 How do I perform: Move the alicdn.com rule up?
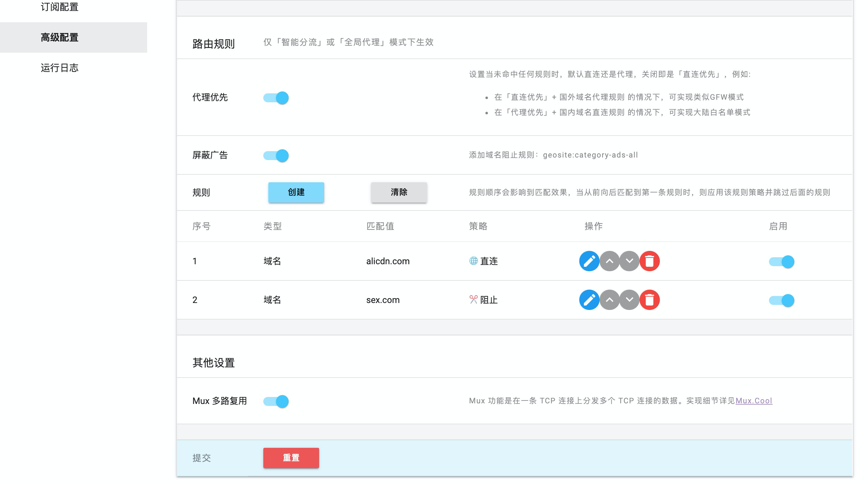pyautogui.click(x=609, y=261)
